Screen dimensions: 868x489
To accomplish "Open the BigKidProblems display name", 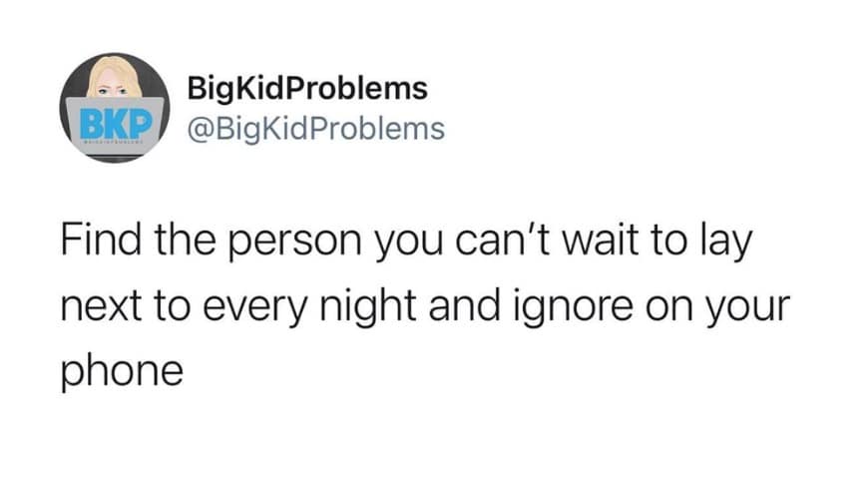I will pyautogui.click(x=307, y=88).
